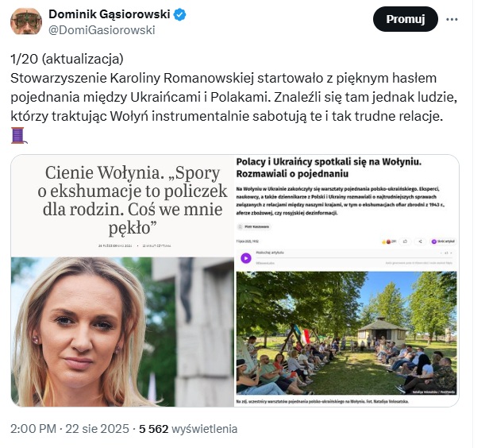This screenshot has height=448, width=489.
Task: Click the share icon in article screenshot
Action: coord(420,241)
